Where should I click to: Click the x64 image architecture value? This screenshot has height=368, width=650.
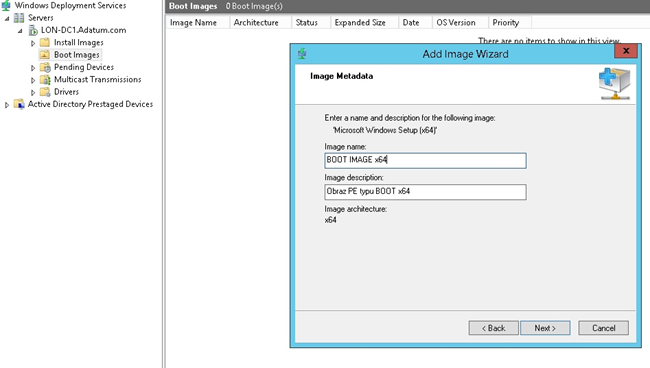coord(330,220)
